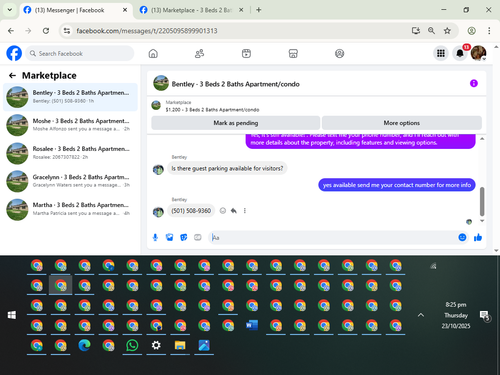Open the Groups profile-circle icon in the top navigation
Image resolution: width=500 pixels, height=375 pixels.
click(x=339, y=53)
